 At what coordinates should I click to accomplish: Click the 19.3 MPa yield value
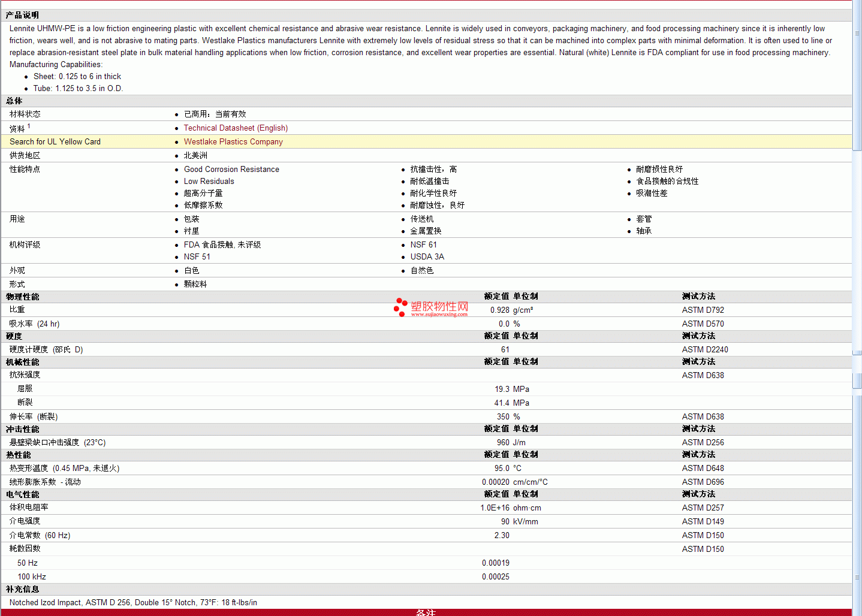512,389
